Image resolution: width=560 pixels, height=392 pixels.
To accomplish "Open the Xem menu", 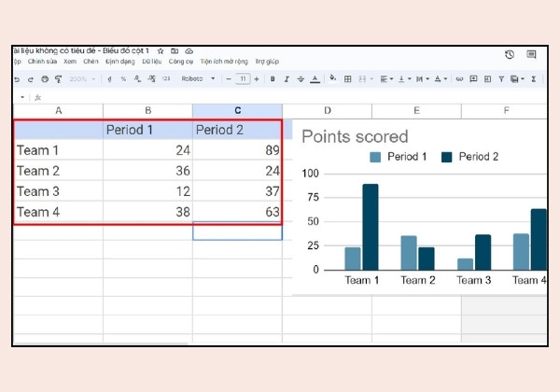I will pos(70,62).
